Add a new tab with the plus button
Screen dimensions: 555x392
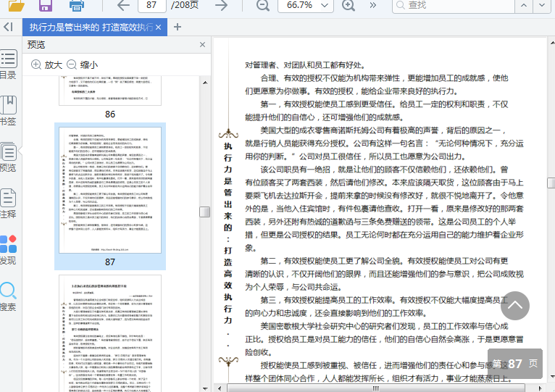178,27
